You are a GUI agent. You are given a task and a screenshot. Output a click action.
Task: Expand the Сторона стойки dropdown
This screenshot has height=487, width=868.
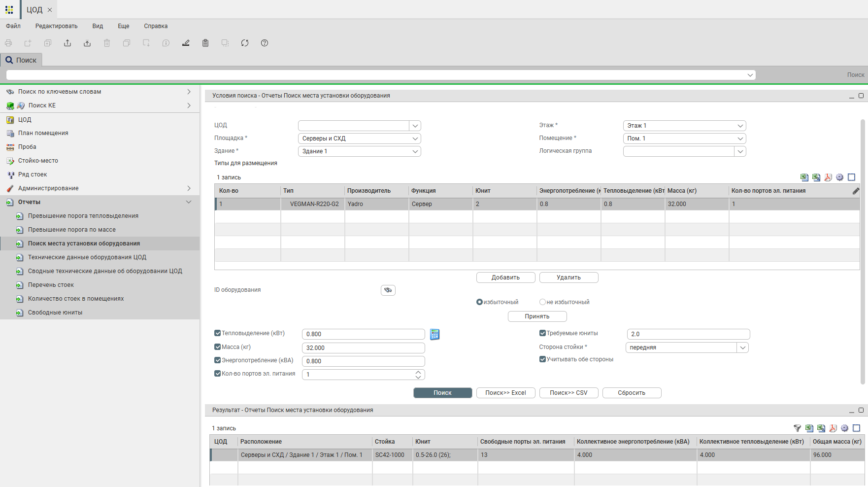[742, 348]
